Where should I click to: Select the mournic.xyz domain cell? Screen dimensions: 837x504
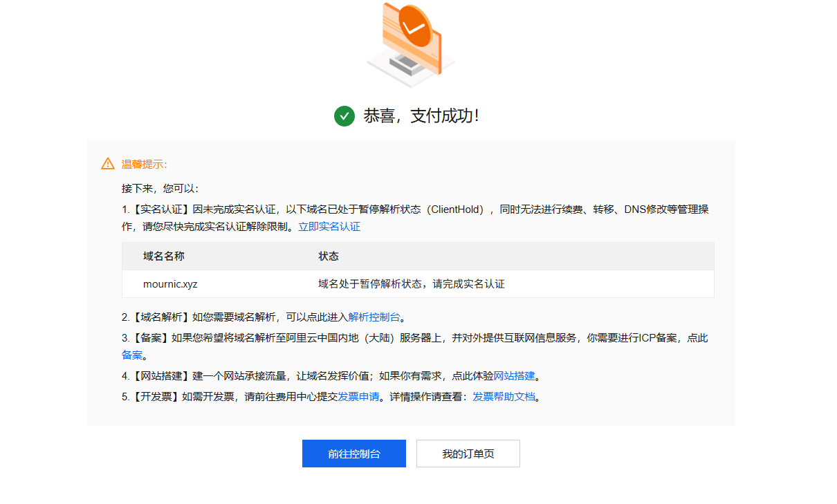click(170, 284)
